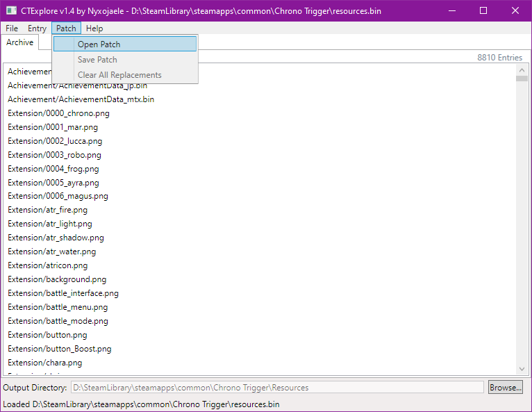
Task: Open the Help menu
Action: tap(94, 28)
